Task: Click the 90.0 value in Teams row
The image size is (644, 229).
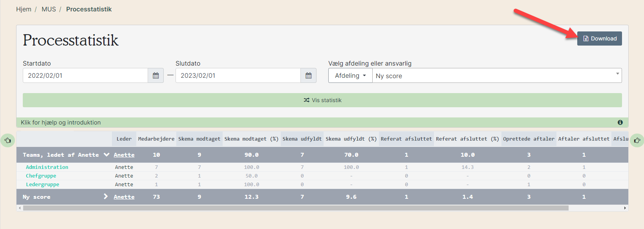Action: point(252,155)
